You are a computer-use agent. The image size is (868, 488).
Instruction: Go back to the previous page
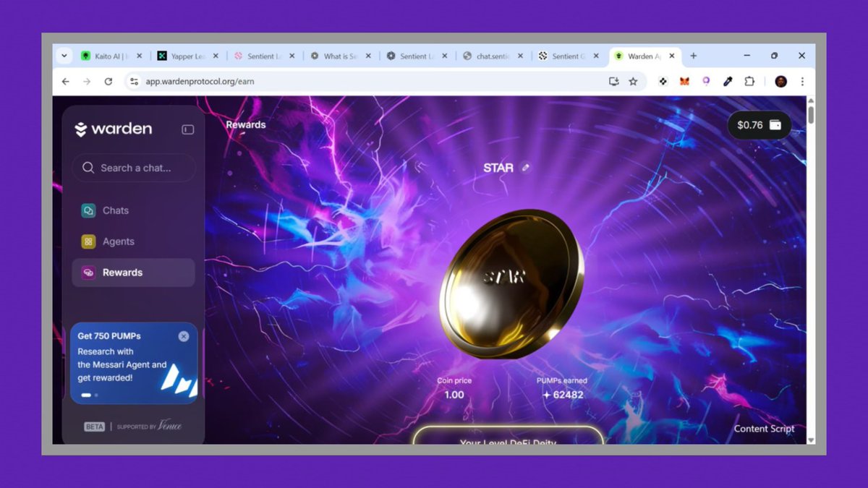click(66, 82)
